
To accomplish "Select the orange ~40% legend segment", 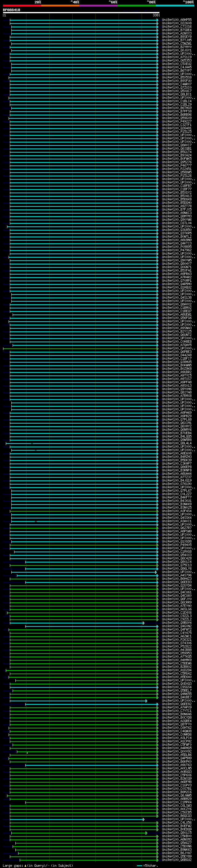I will point(60,6).
